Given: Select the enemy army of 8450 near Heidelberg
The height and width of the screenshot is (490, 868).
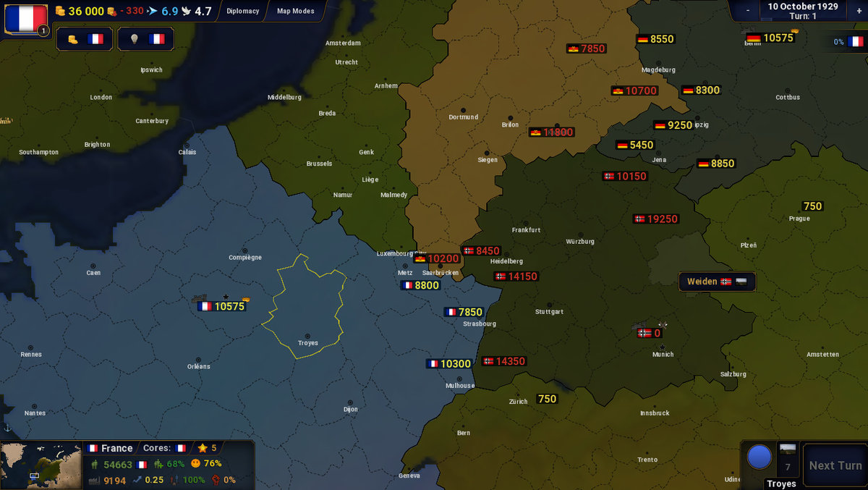Looking at the screenshot, I should pos(482,250).
